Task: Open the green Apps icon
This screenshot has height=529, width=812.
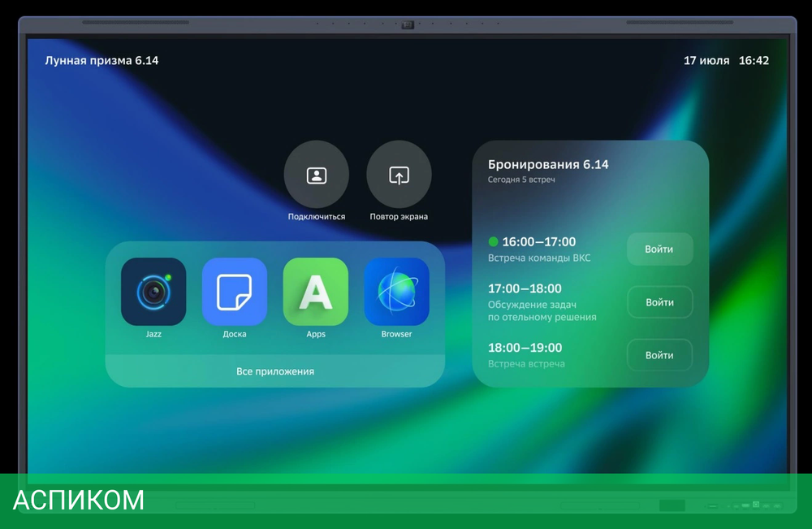Action: [x=316, y=292]
